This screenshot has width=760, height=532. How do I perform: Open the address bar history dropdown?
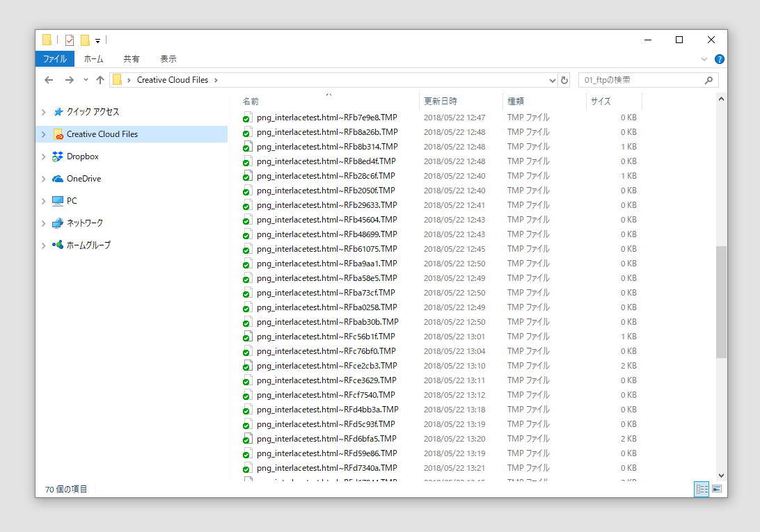(553, 80)
